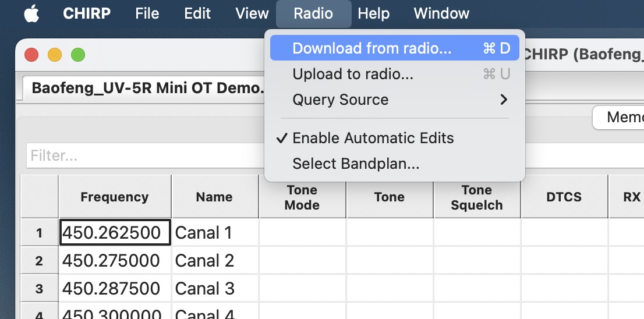
Task: Open the Window menu
Action: point(441,13)
